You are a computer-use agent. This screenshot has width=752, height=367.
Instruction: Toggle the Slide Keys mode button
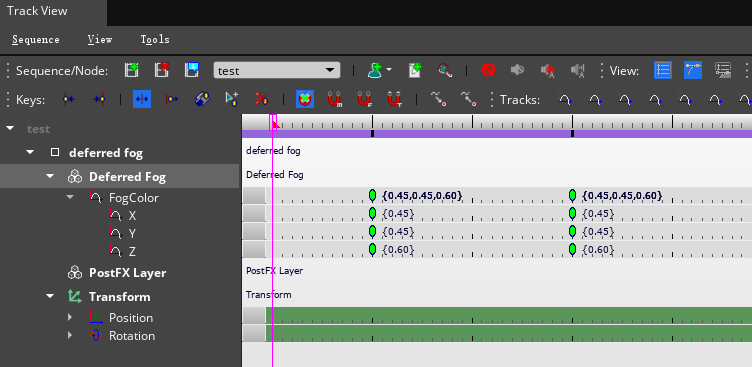coord(202,99)
